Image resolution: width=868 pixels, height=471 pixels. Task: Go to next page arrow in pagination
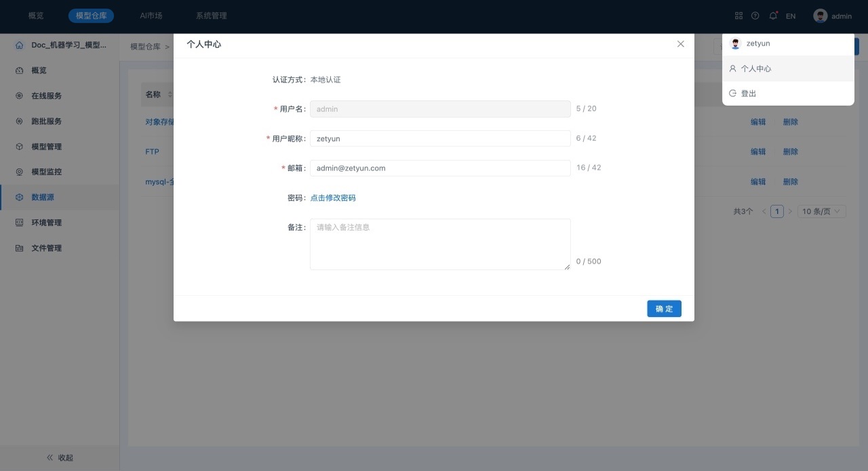click(x=790, y=211)
